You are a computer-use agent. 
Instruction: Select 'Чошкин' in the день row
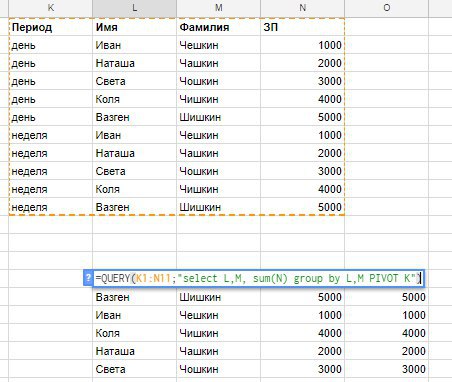pyautogui.click(x=219, y=81)
